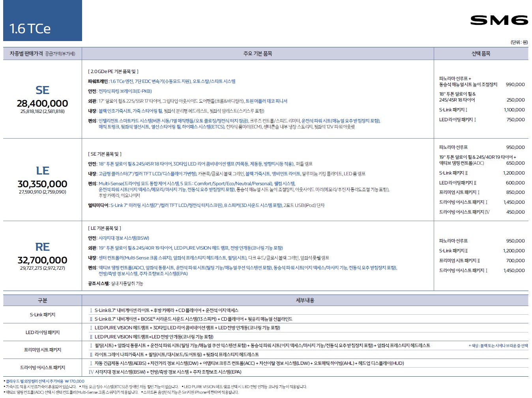The height and width of the screenshot is (398, 532).
Task: Click '공조시스템: 실내 자동탈취 기능' in RE
Action: point(115,283)
